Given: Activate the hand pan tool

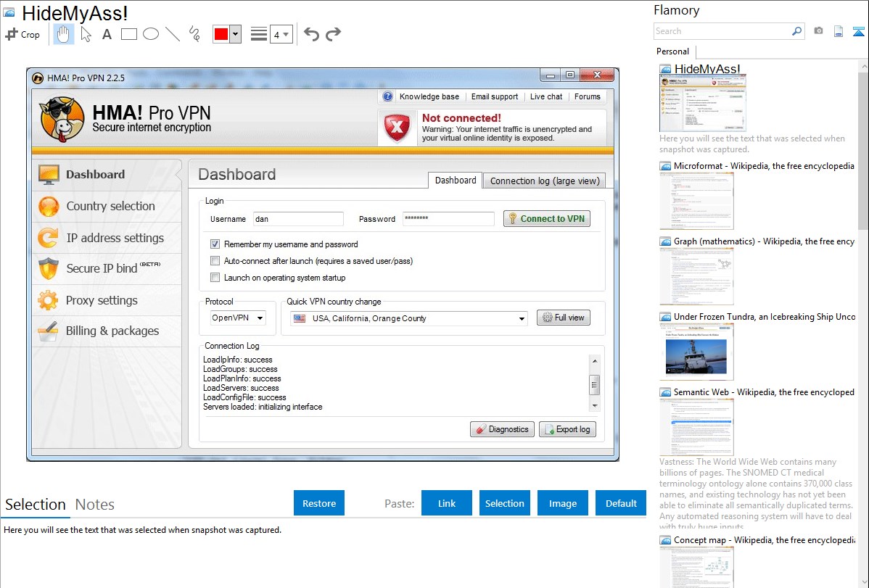Looking at the screenshot, I should coord(63,34).
